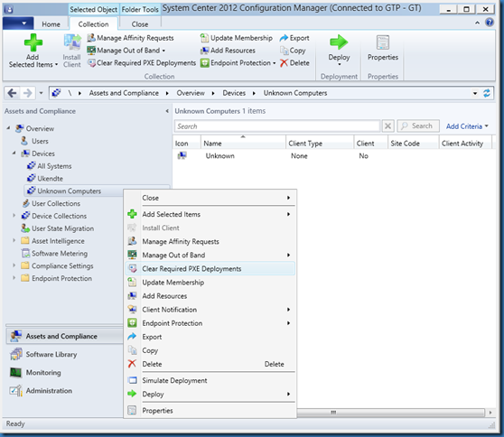Click Manage Out of Band in ribbon
This screenshot has width=504, height=437.
(126, 51)
